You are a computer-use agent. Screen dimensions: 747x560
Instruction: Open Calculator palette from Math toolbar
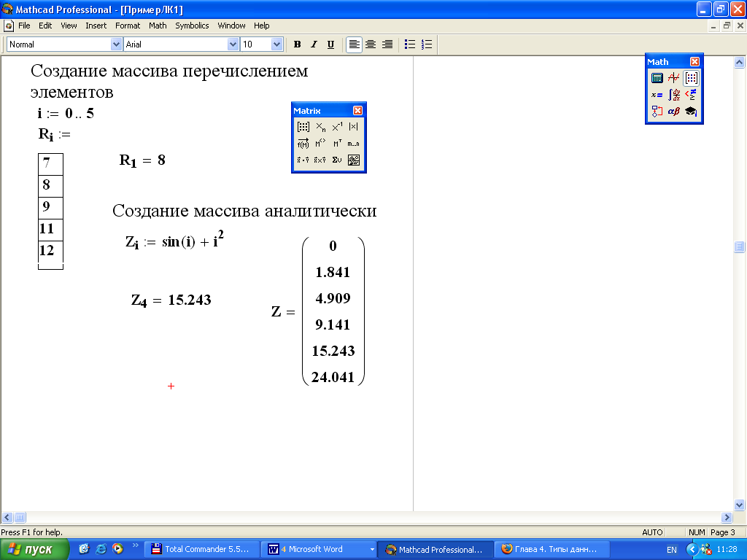657,78
